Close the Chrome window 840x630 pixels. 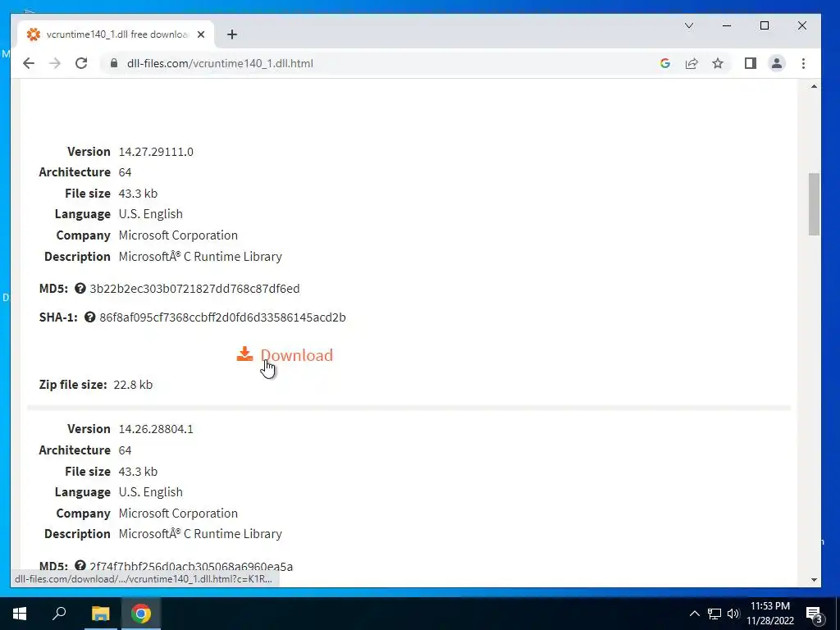[802, 25]
